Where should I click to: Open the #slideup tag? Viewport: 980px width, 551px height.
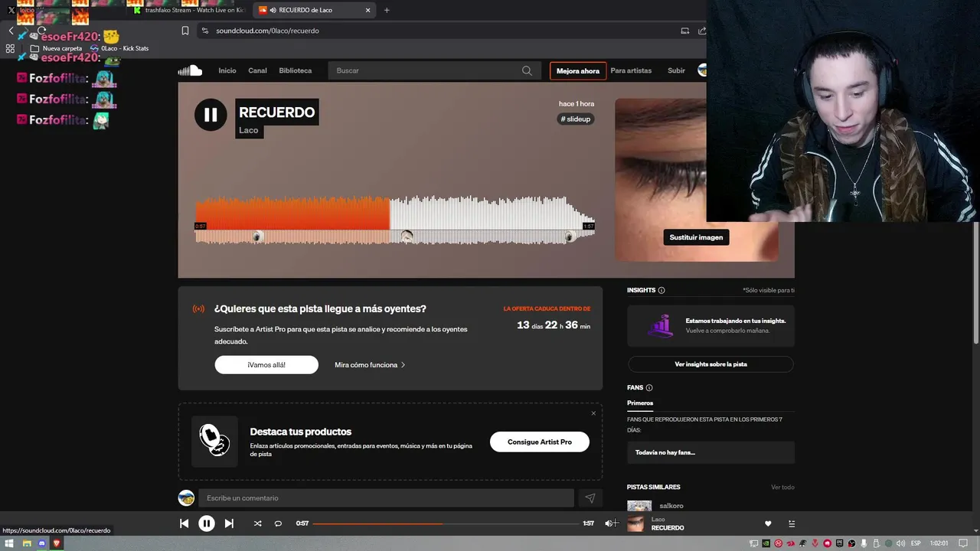point(576,119)
